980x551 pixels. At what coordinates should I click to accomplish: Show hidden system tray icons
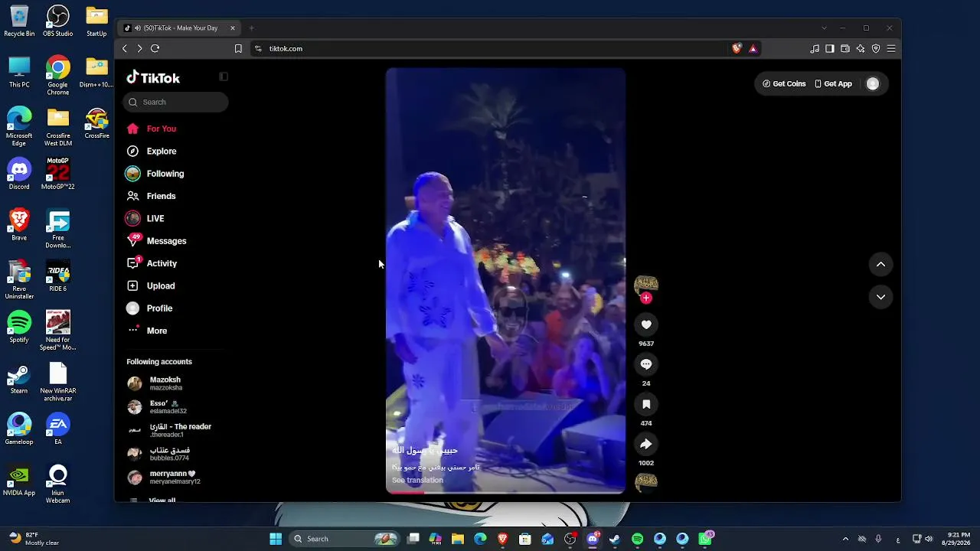tap(845, 539)
